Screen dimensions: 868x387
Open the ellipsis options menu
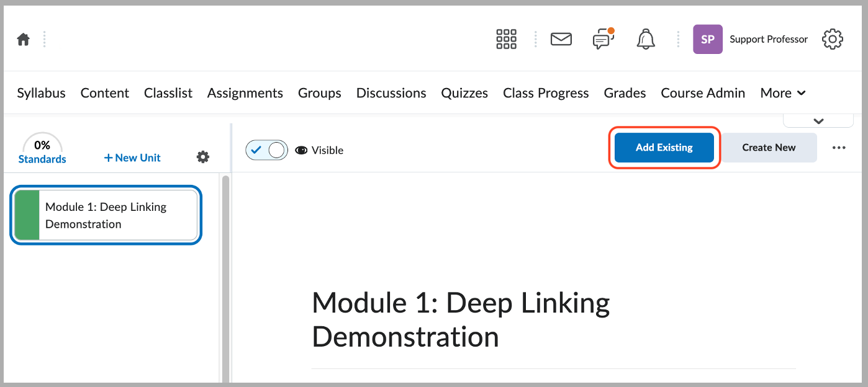tap(839, 147)
